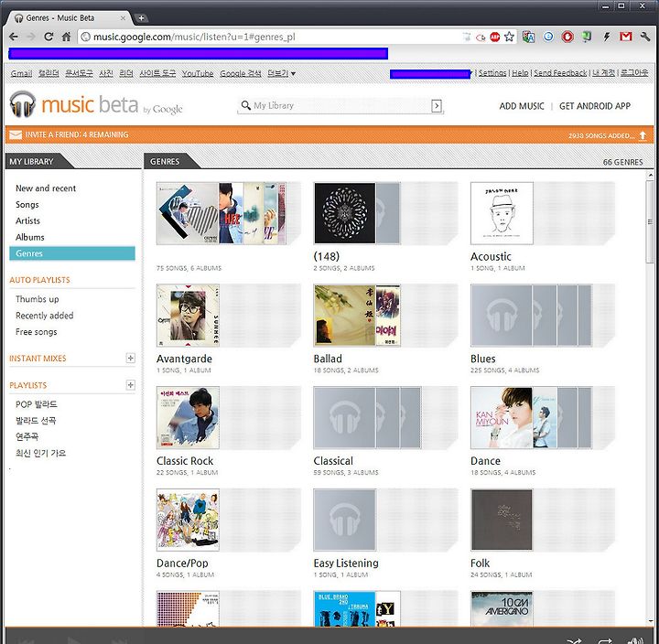Open the Avantgarde genre thumbnail
Image resolution: width=659 pixels, height=644 pixels.
pos(188,316)
